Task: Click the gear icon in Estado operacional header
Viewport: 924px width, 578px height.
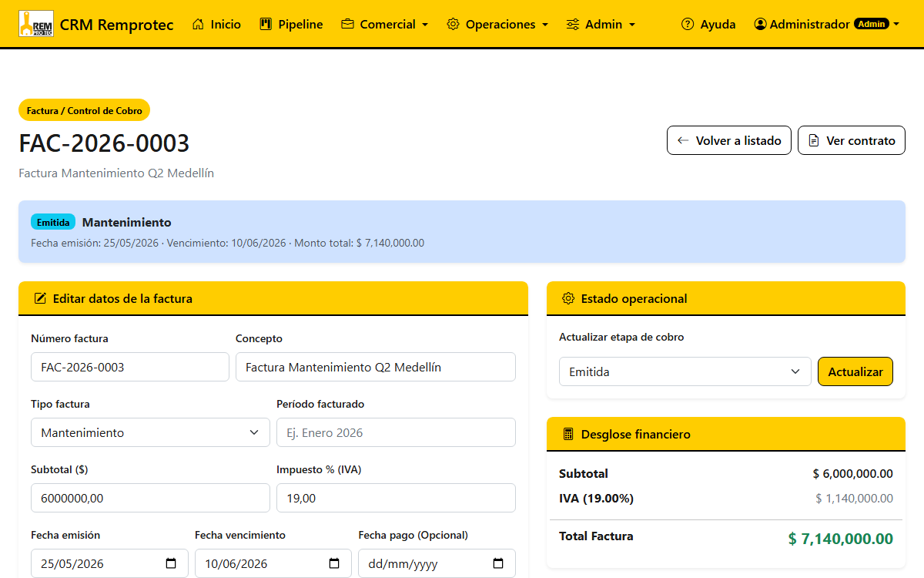Action: (568, 298)
